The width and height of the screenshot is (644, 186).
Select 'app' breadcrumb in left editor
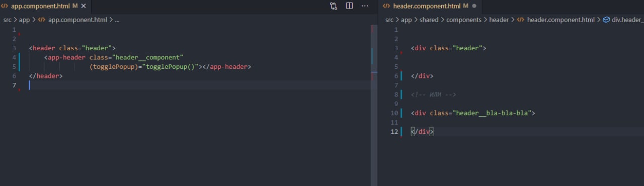25,20
